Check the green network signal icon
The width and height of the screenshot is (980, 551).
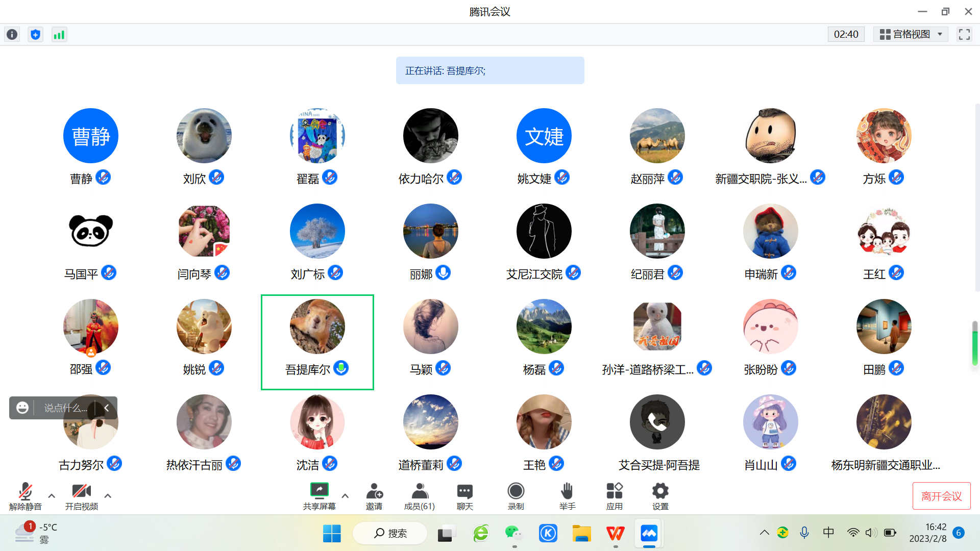point(59,35)
